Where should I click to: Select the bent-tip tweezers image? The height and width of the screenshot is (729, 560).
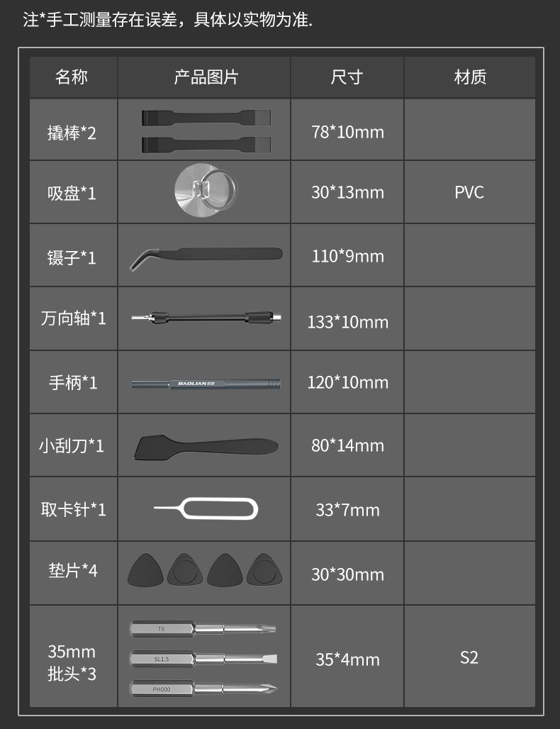[205, 257]
